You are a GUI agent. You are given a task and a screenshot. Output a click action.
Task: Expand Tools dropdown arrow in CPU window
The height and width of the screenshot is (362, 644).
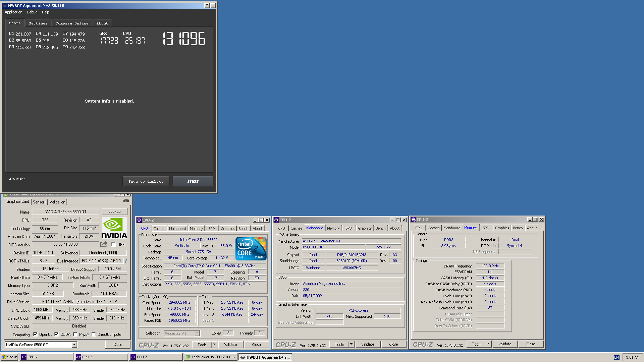(214, 344)
